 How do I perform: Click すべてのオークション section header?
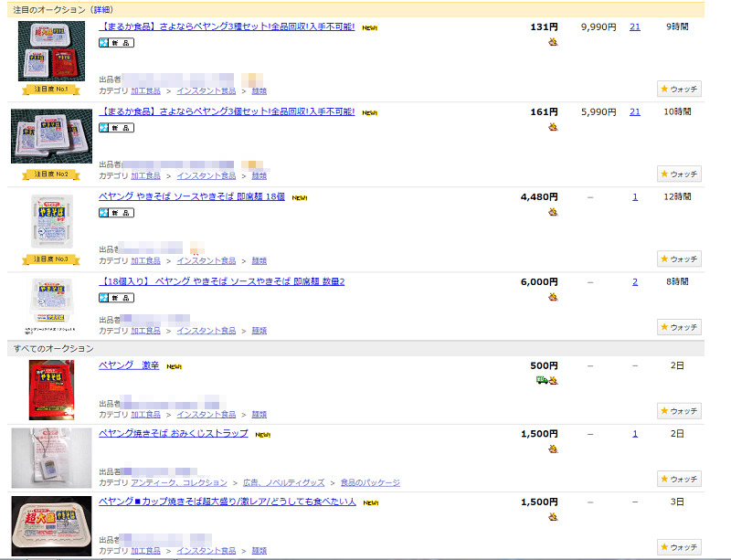(x=355, y=348)
